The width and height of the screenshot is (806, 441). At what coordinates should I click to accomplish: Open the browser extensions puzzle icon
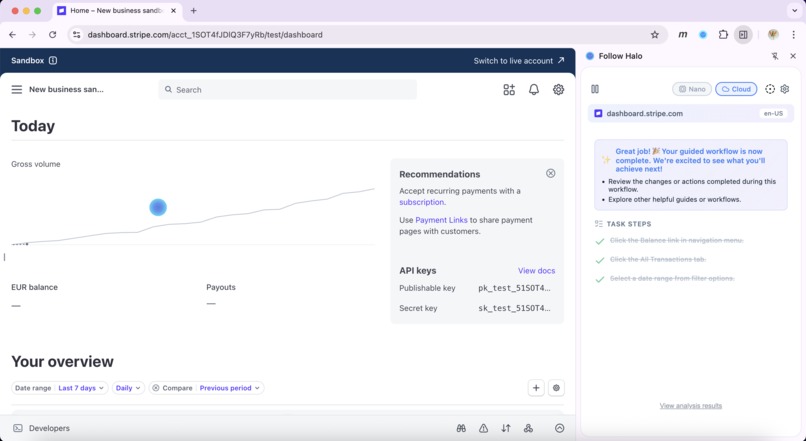(723, 35)
